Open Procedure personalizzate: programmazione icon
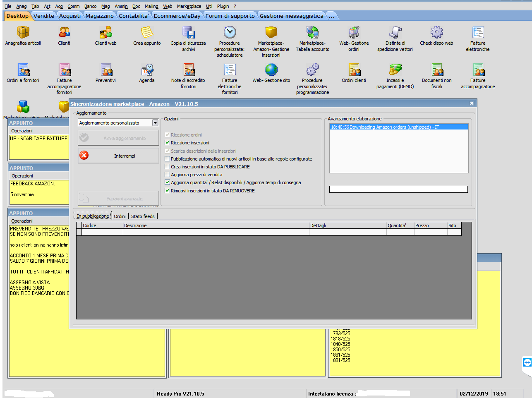The image size is (532, 398). (312, 70)
